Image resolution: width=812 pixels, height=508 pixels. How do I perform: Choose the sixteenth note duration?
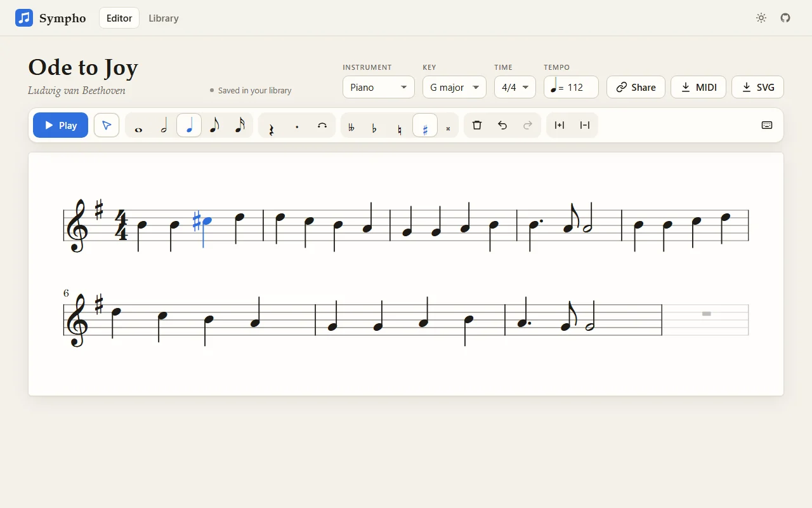click(240, 126)
